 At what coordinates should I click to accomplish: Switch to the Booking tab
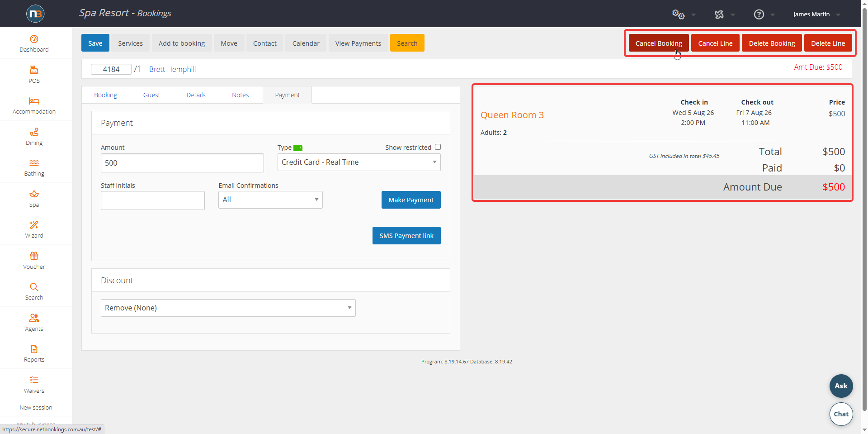click(105, 95)
